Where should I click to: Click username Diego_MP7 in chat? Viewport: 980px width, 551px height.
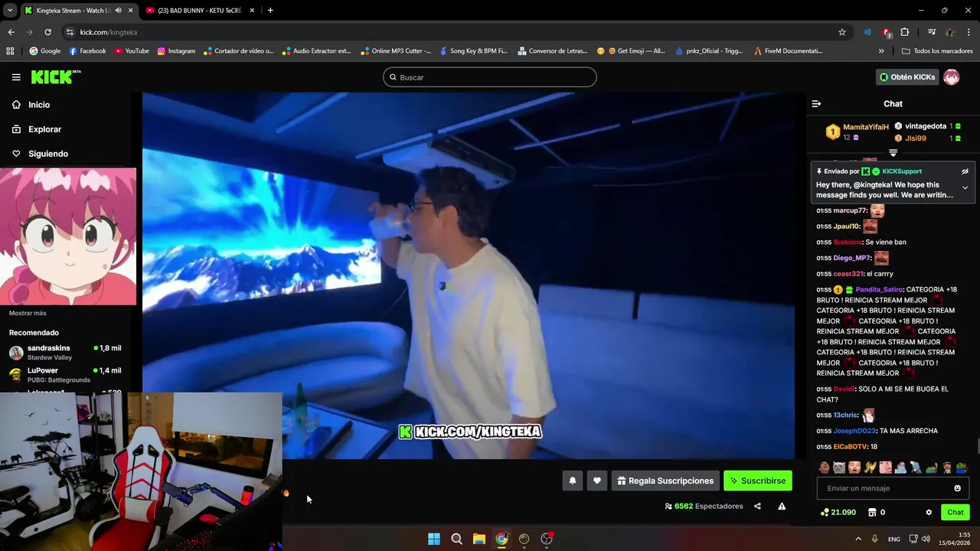(852, 259)
